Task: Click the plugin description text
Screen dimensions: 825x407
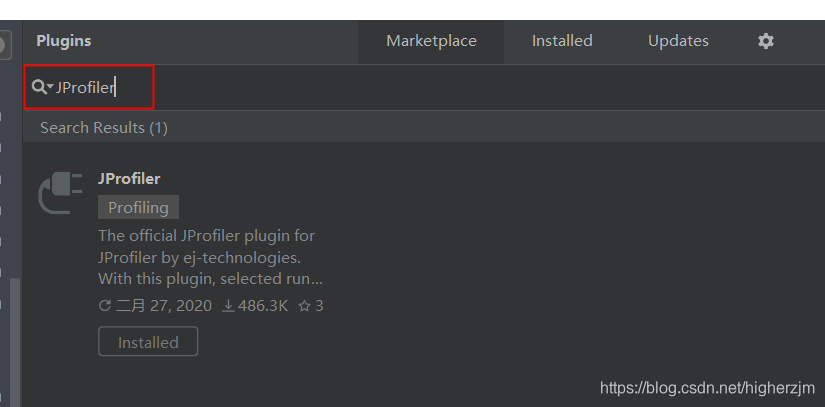Action: (x=210, y=257)
